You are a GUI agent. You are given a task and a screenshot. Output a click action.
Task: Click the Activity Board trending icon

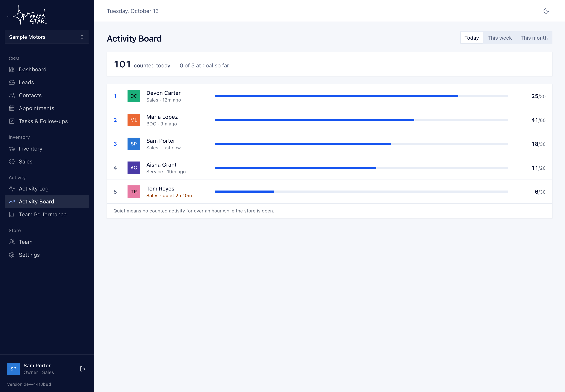pyautogui.click(x=12, y=201)
